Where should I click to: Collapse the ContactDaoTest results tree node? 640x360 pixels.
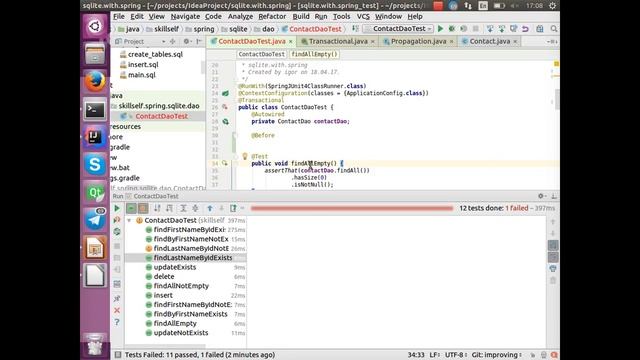click(129, 220)
